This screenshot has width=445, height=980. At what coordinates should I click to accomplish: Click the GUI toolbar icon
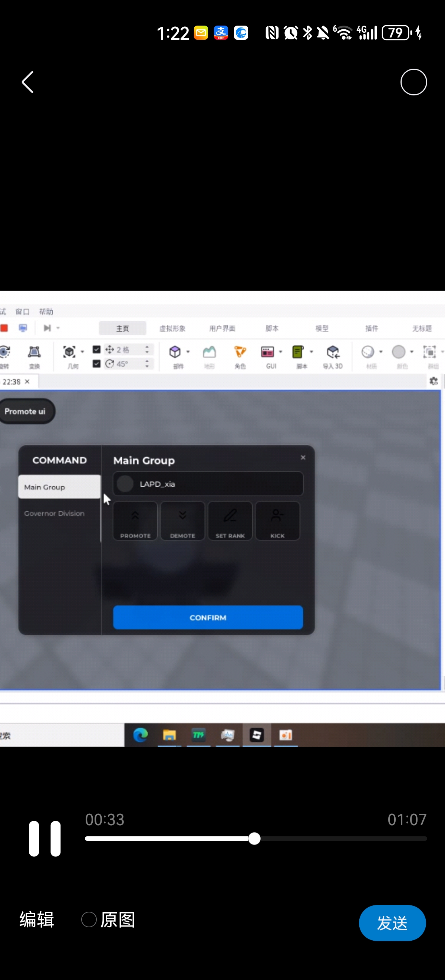tap(267, 352)
